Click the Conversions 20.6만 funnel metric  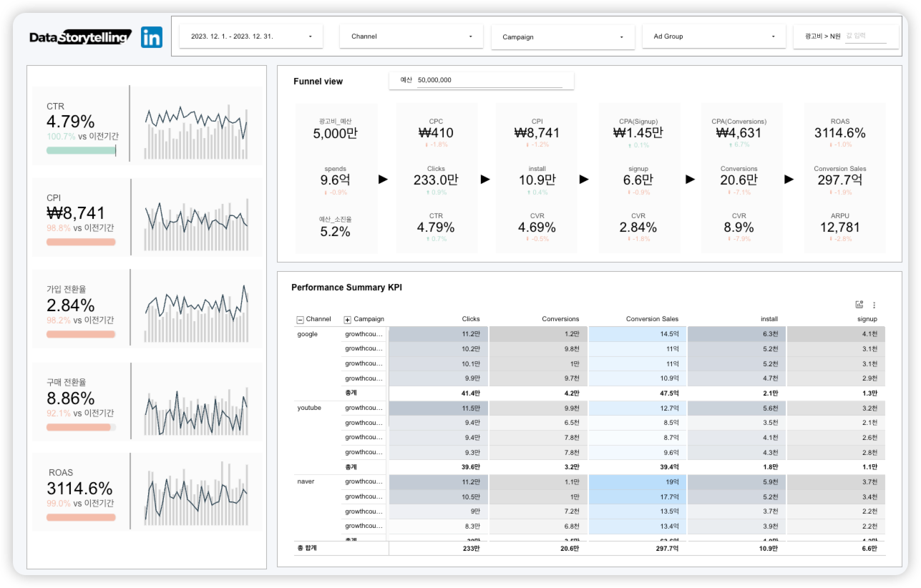[x=739, y=180]
